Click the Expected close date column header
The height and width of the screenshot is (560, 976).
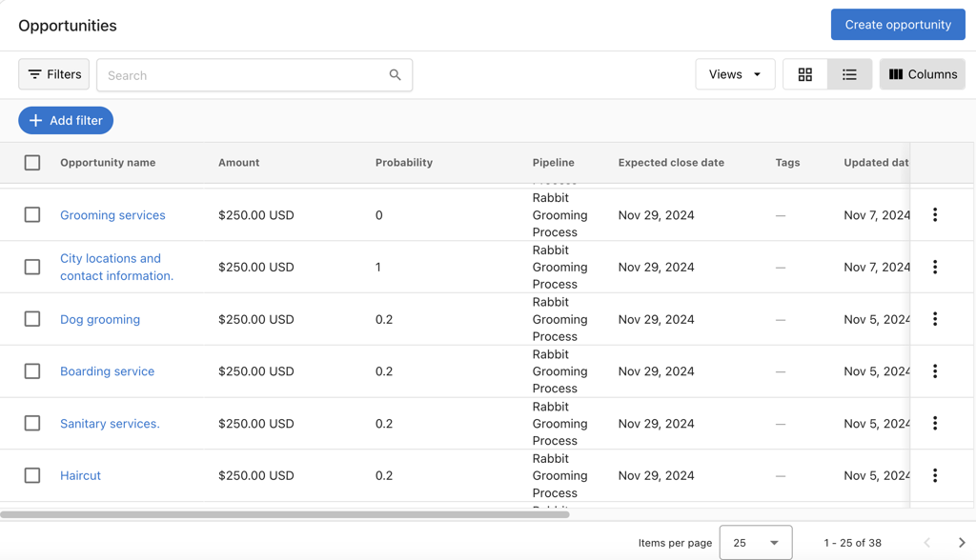coord(670,162)
